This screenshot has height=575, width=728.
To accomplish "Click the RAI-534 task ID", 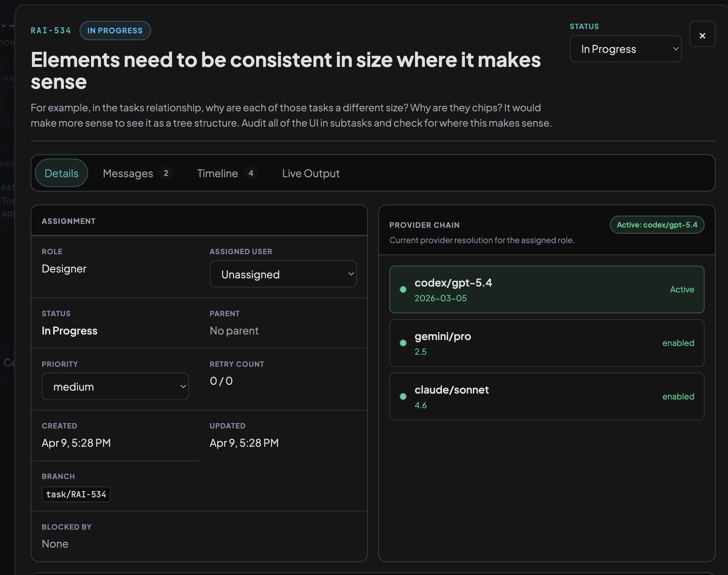I will (x=51, y=31).
